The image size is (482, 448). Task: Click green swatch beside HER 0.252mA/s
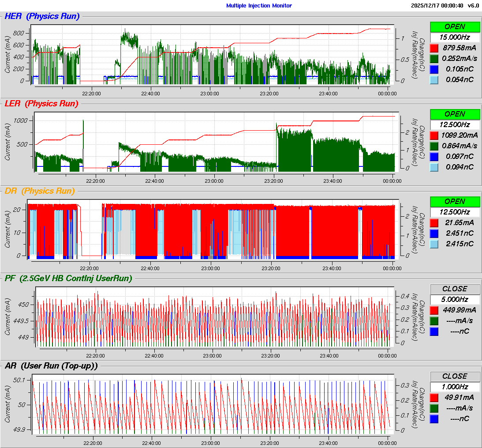coord(434,58)
